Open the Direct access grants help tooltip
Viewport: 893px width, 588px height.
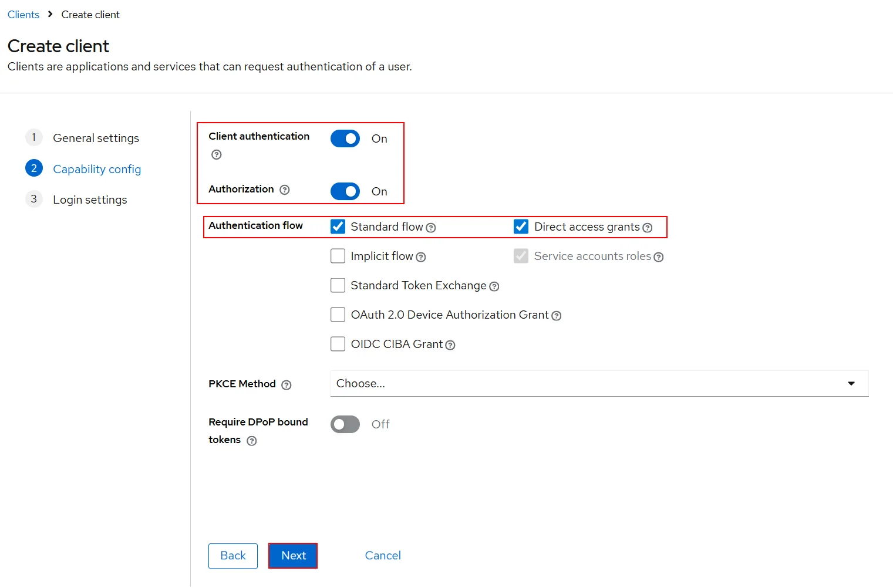(648, 228)
